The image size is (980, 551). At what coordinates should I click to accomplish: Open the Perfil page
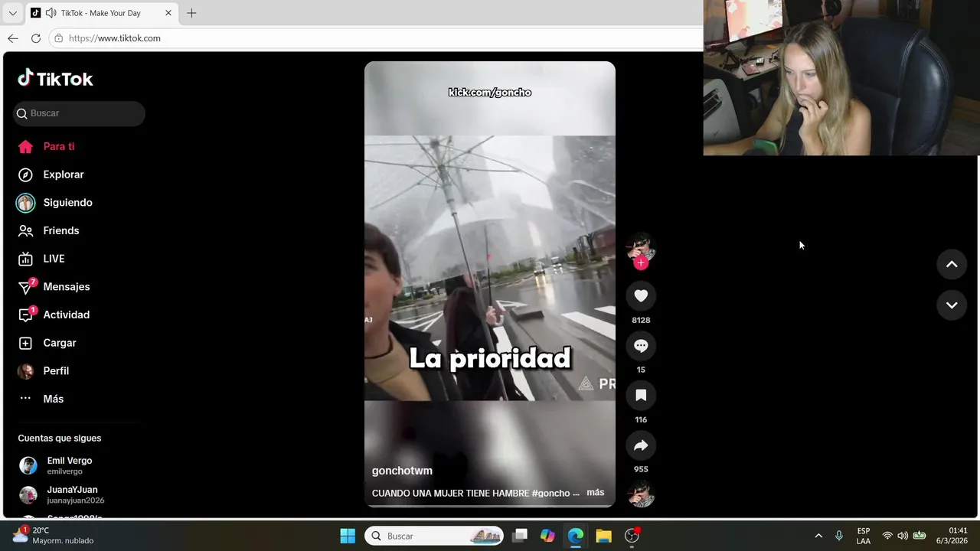coord(43,370)
